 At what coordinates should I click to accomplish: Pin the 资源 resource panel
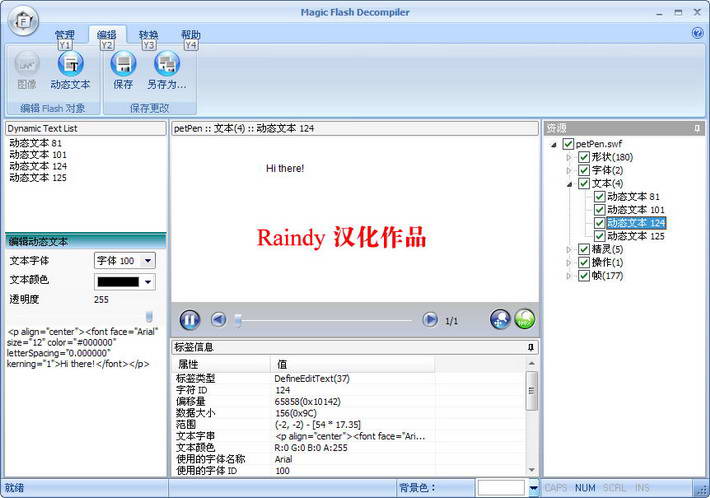click(697, 129)
